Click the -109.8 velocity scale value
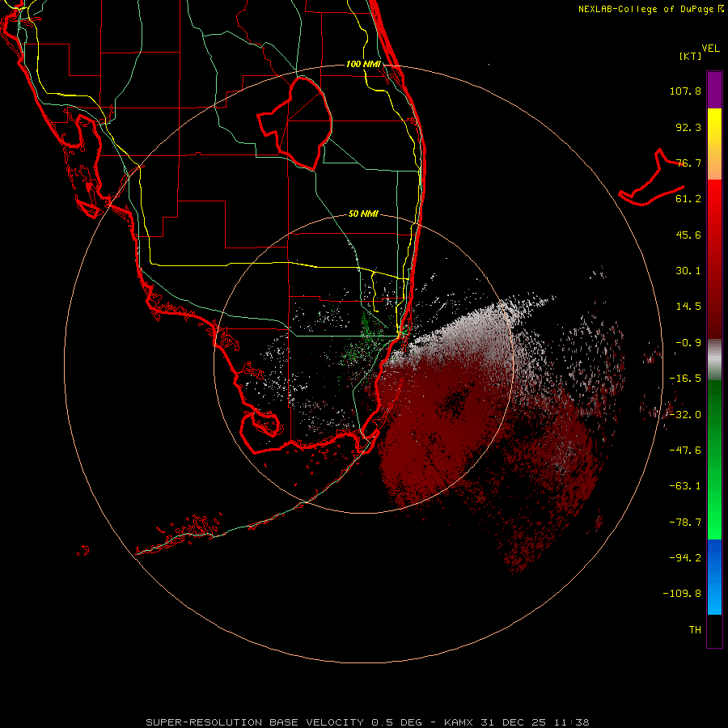This screenshot has height=728, width=728. pos(682,594)
